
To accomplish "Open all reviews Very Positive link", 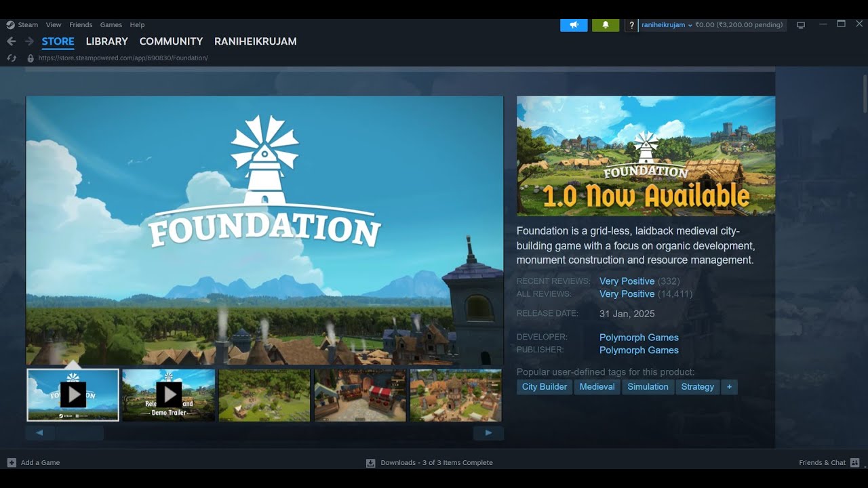I will 627,294.
